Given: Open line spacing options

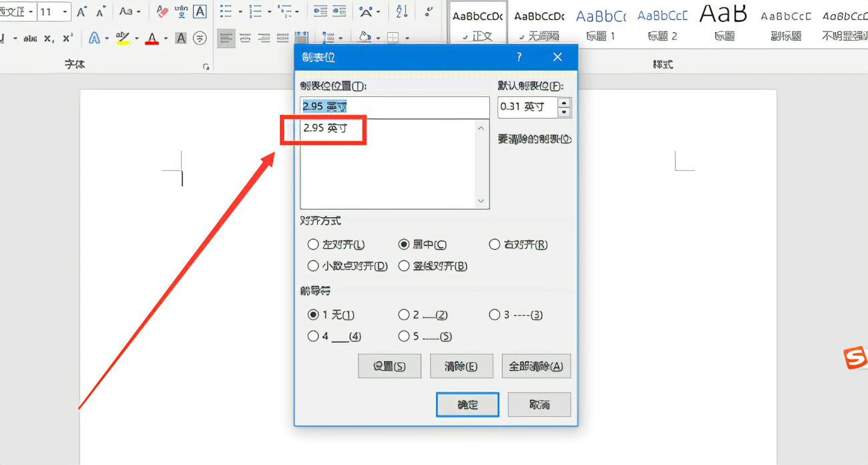Looking at the screenshot, I should coord(327,38).
